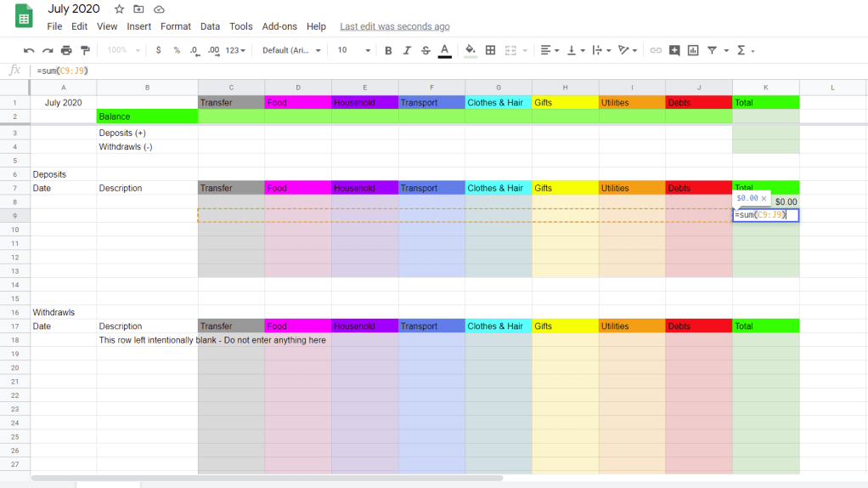Toggle italic formatting
Screen dimensions: 868x488
tap(407, 51)
